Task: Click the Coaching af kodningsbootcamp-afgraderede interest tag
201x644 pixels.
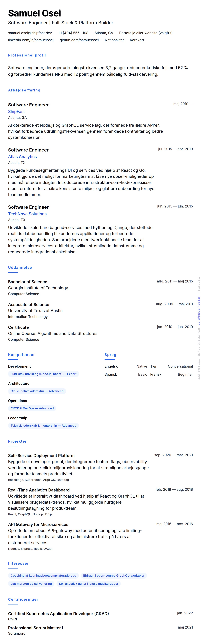Action: pos(43,575)
